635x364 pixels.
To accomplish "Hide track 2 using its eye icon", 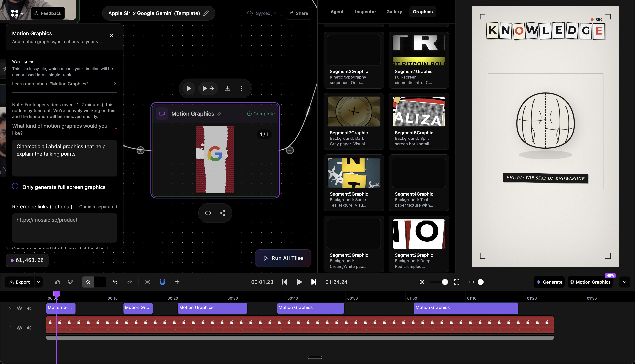I will (19, 308).
